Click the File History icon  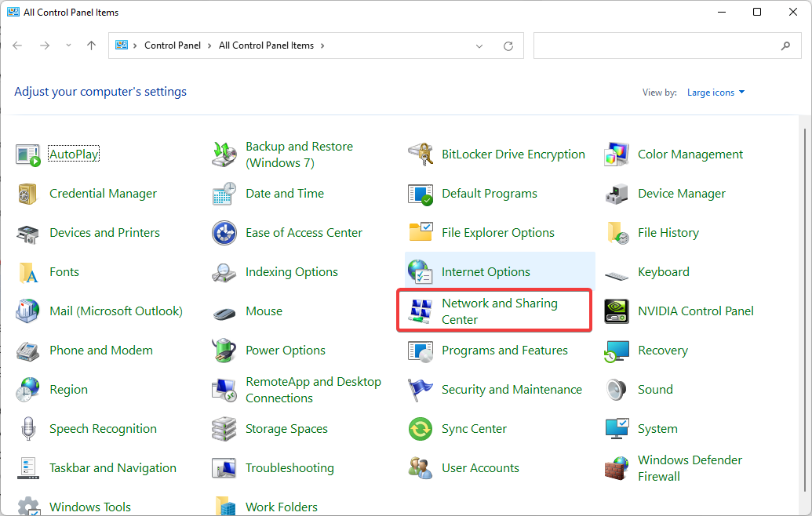617,233
